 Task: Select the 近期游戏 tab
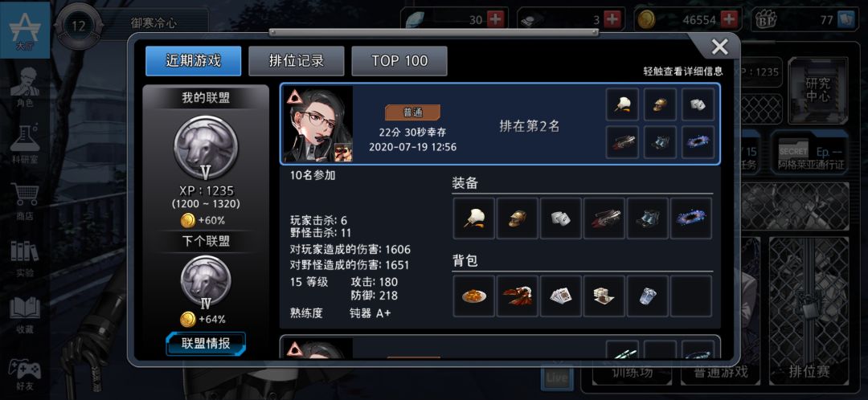pos(193,61)
